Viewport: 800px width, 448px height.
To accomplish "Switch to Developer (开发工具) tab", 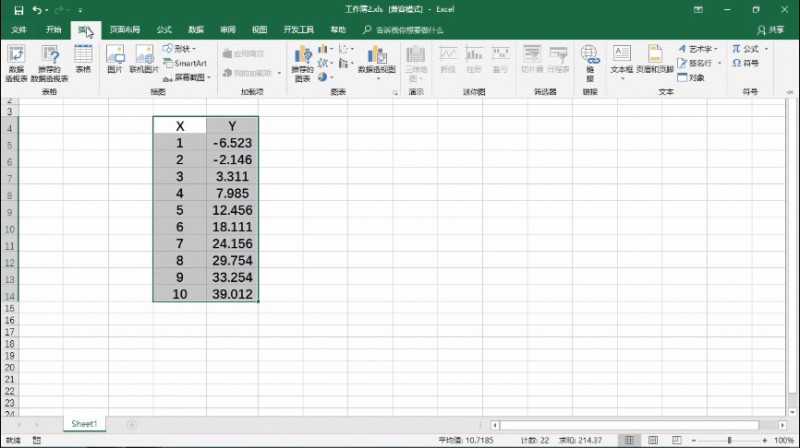I will point(299,30).
